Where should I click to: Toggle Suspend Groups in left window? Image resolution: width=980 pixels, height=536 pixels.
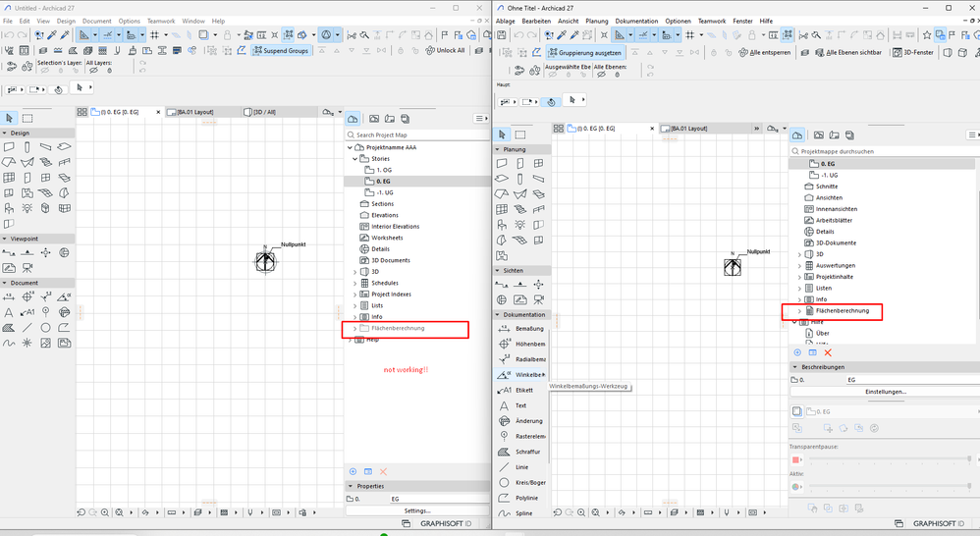click(281, 51)
